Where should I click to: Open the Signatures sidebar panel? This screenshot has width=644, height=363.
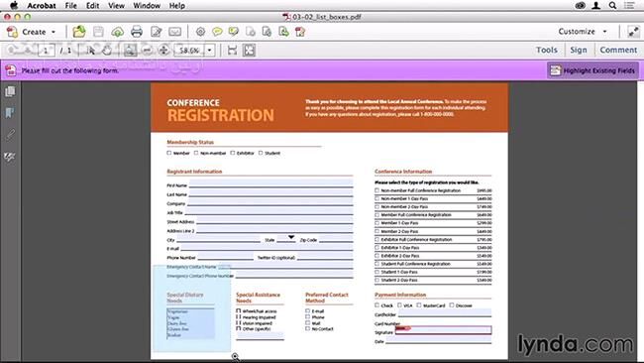[x=10, y=157]
